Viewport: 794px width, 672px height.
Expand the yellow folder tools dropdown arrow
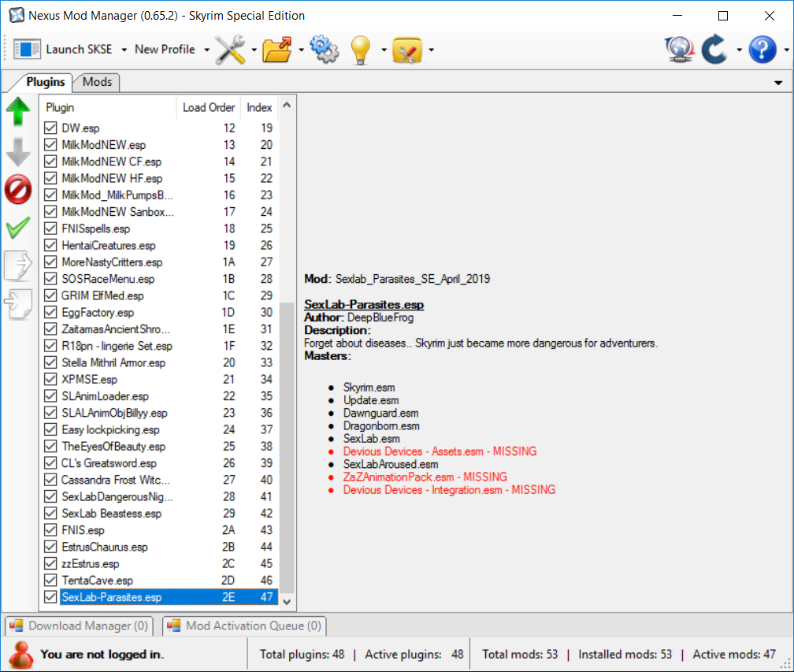click(431, 50)
